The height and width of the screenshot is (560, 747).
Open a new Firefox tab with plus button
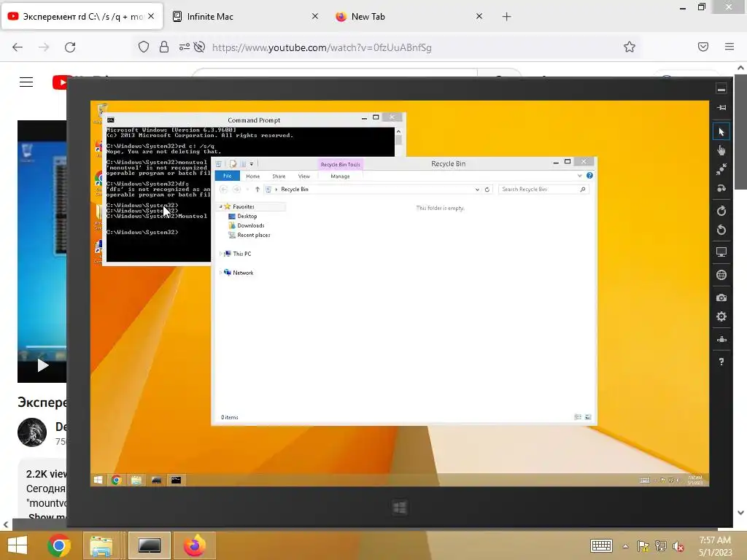pyautogui.click(x=506, y=17)
